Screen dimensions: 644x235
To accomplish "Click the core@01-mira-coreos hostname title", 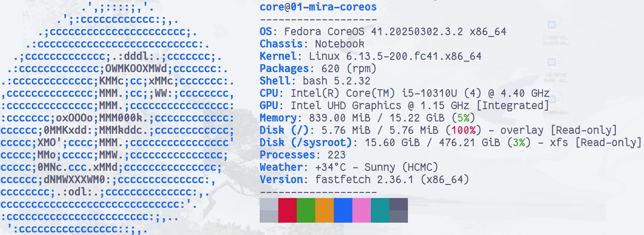I will pos(318,7).
